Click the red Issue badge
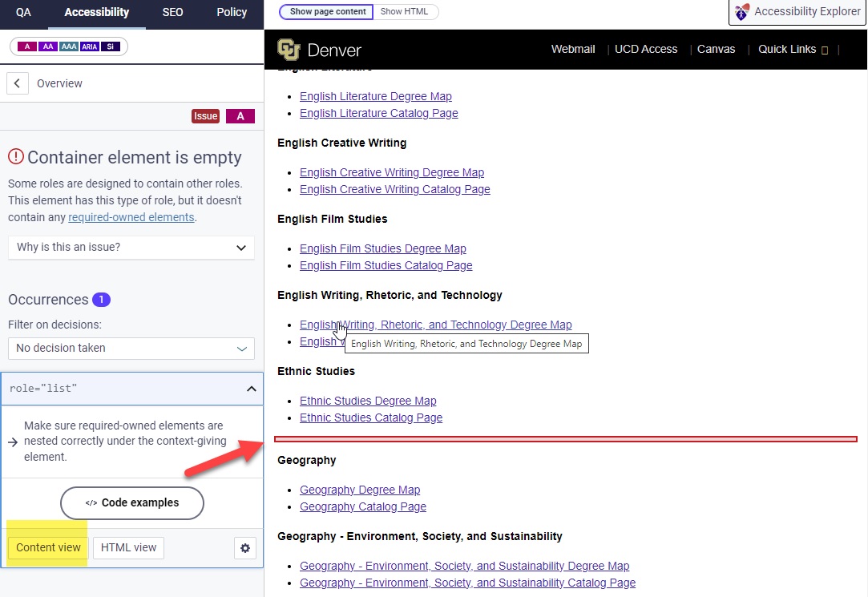This screenshot has width=868, height=597. click(205, 115)
